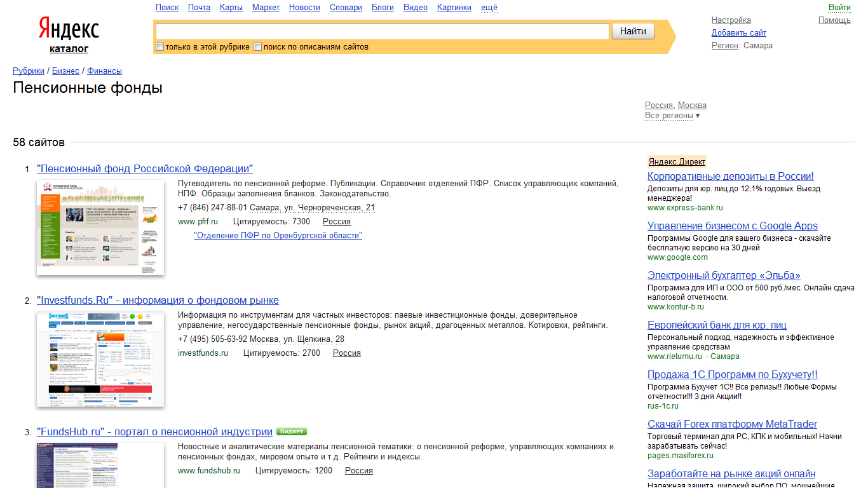Open the Помощь help link
The height and width of the screenshot is (488, 868).
[x=834, y=20]
